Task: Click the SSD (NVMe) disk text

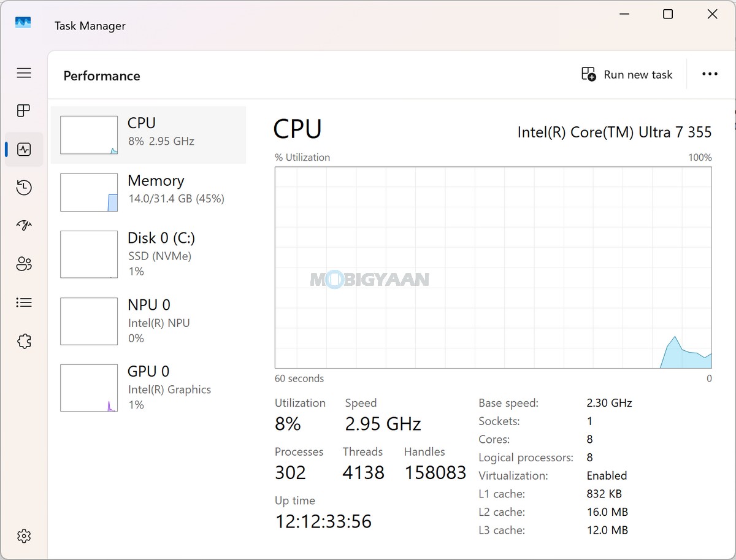Action: (159, 256)
